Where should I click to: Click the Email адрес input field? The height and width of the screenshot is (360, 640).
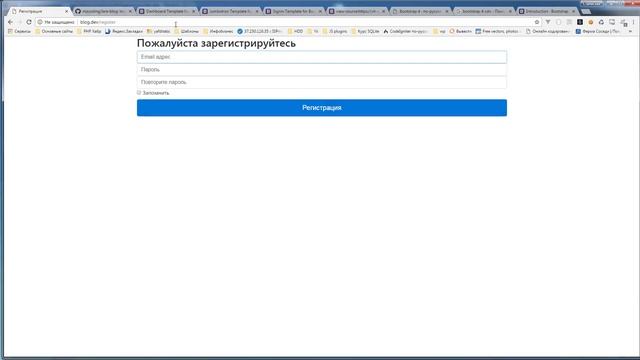pos(322,57)
